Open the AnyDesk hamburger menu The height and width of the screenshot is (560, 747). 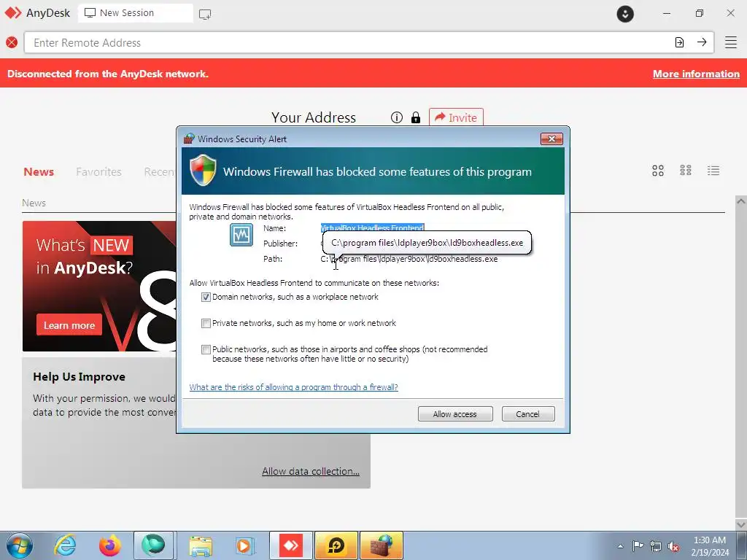(731, 42)
